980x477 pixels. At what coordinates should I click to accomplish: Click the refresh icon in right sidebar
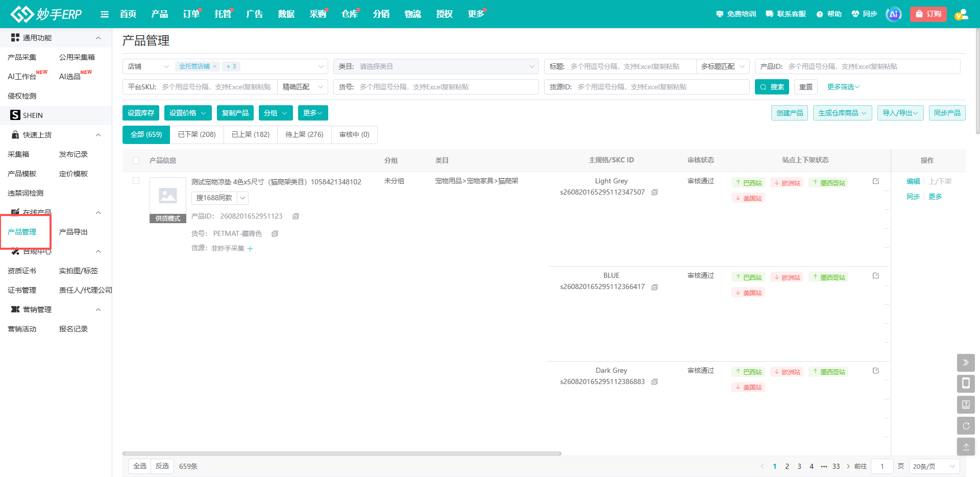[x=966, y=425]
